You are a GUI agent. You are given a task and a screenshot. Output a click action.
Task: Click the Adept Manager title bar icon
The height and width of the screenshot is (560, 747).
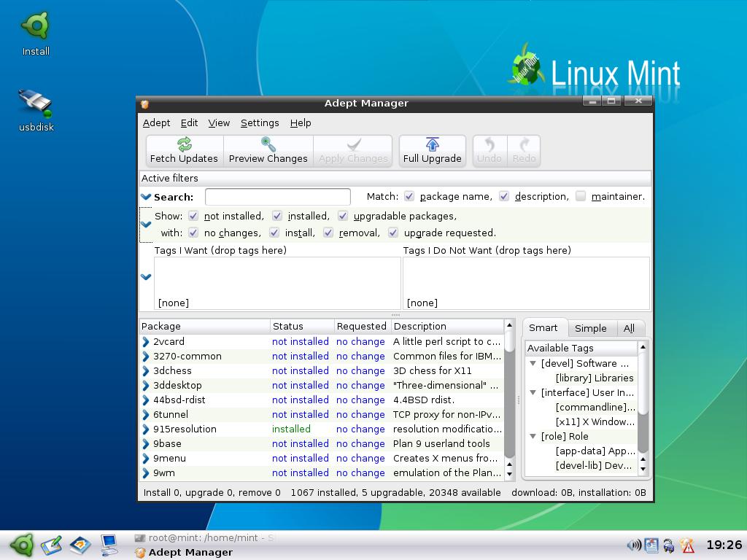145,104
